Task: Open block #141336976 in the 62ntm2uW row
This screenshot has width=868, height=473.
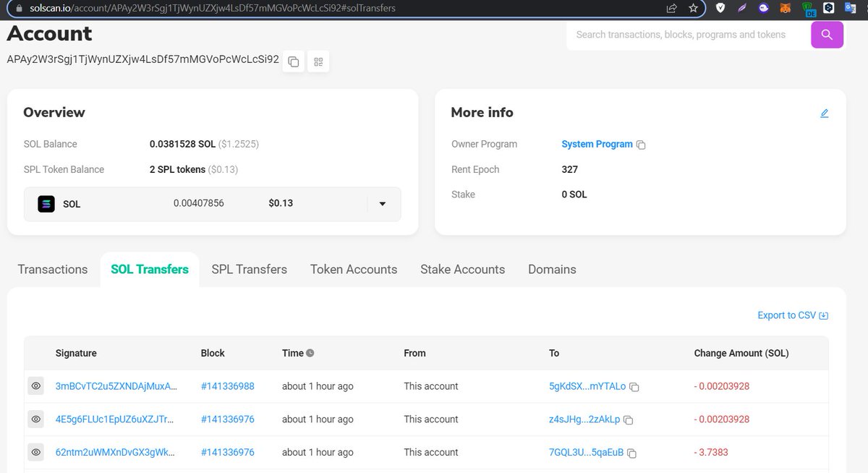Action: 228,453
